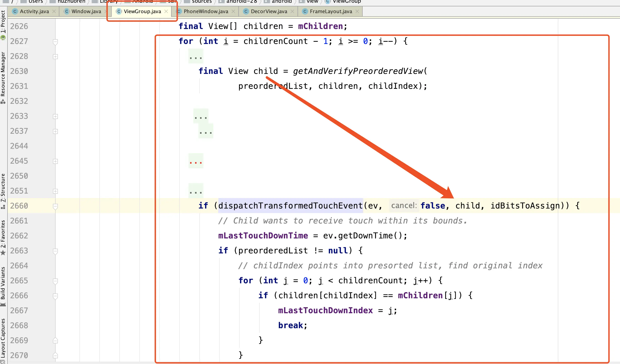Image resolution: width=620 pixels, height=364 pixels.
Task: Open the Favorites tool window
Action: click(x=3, y=234)
